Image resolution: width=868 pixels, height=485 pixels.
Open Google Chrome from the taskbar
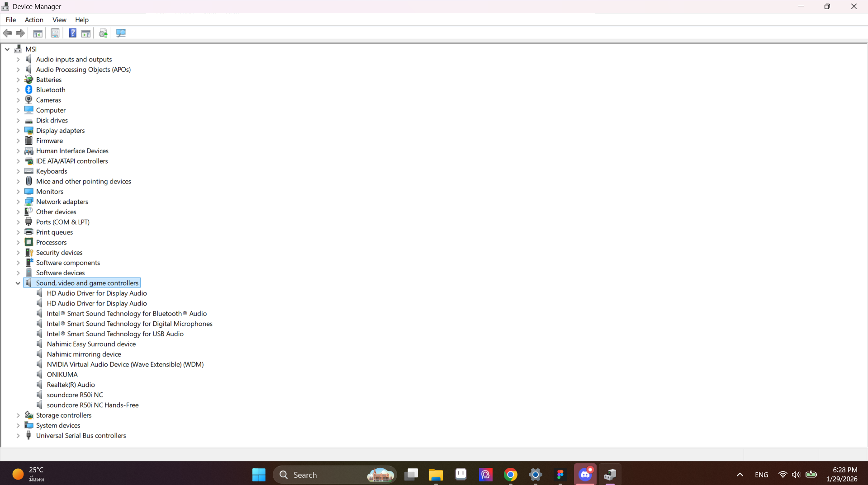[510, 474]
